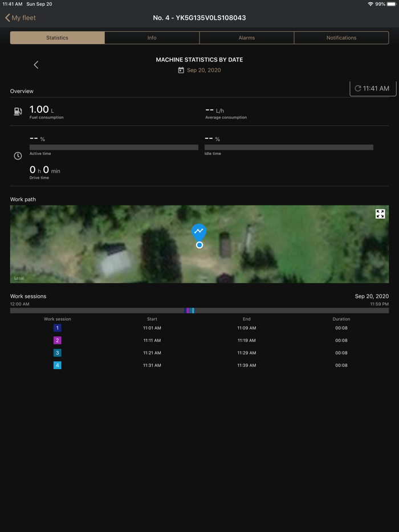Select the Notifications tab
Image resolution: width=399 pixels, height=532 pixels.
[341, 38]
